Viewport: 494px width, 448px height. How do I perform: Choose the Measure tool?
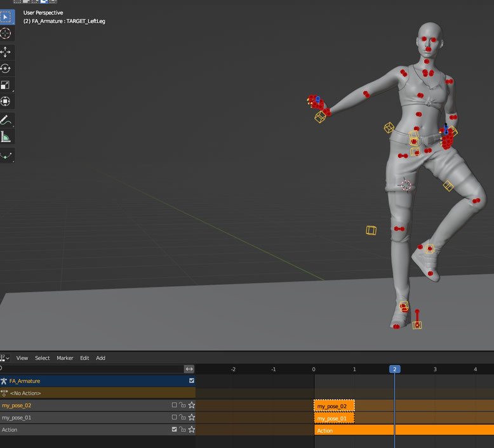(x=6, y=136)
